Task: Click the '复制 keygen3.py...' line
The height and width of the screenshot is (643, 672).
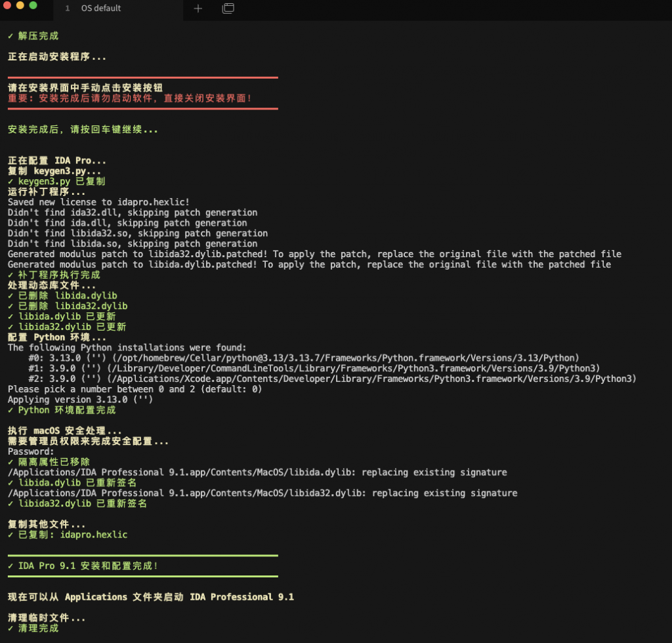Action: click(x=54, y=171)
